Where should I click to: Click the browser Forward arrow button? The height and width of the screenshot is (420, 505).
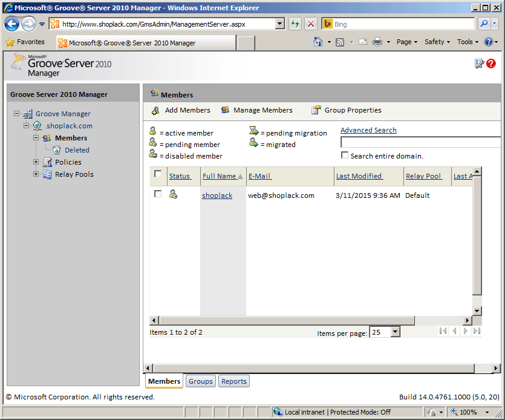point(29,24)
